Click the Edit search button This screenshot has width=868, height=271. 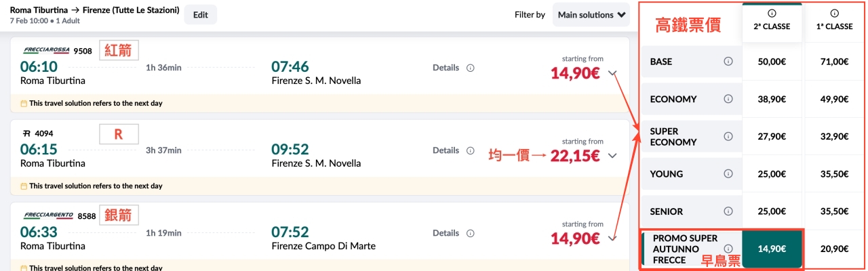(201, 14)
